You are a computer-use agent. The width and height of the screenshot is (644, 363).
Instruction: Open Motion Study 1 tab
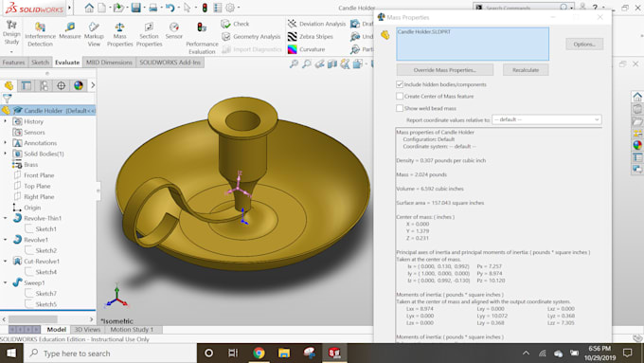point(132,329)
